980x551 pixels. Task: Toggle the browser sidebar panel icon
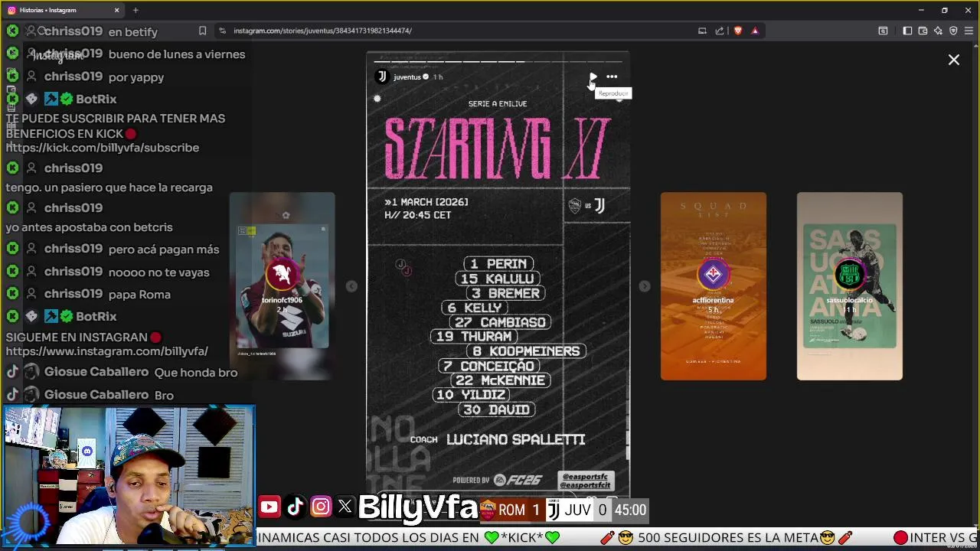907,31
